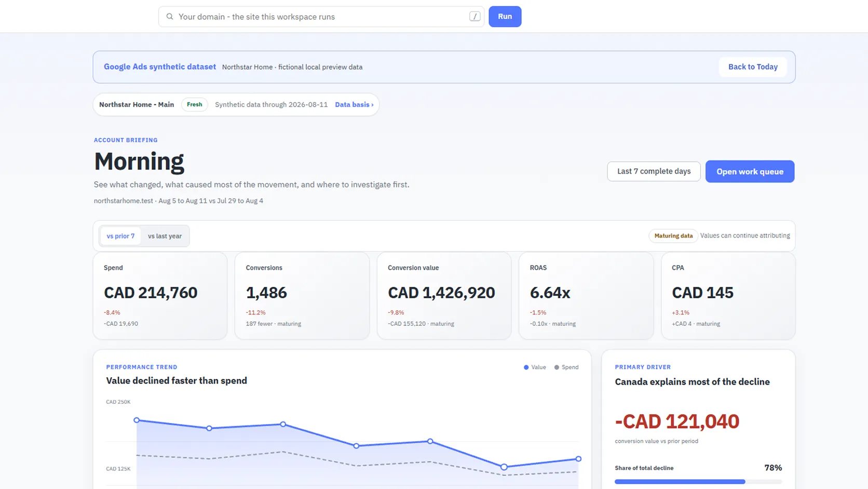The height and width of the screenshot is (489, 868).
Task: Select the vs last year tab
Action: [x=165, y=236]
